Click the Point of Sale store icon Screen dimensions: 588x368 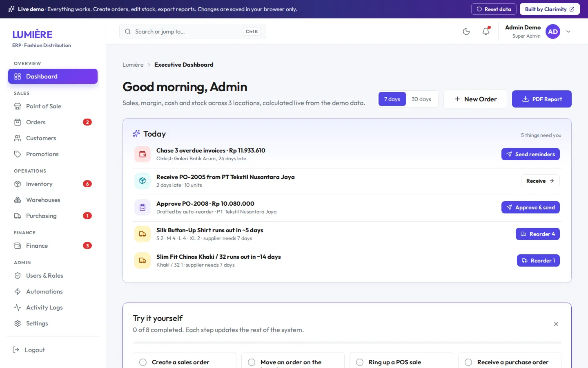[18, 106]
